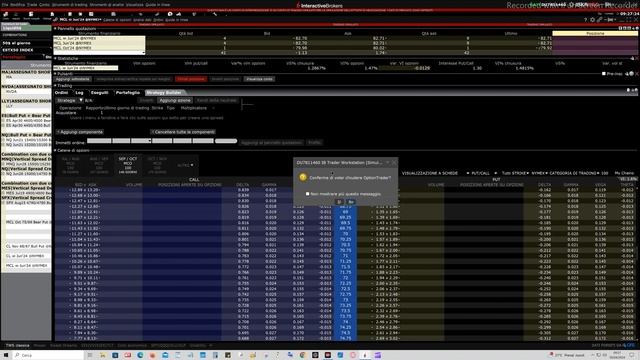Screen dimensions: 640x360
Task: Open the Modifica menu
Action: [x=18, y=4]
